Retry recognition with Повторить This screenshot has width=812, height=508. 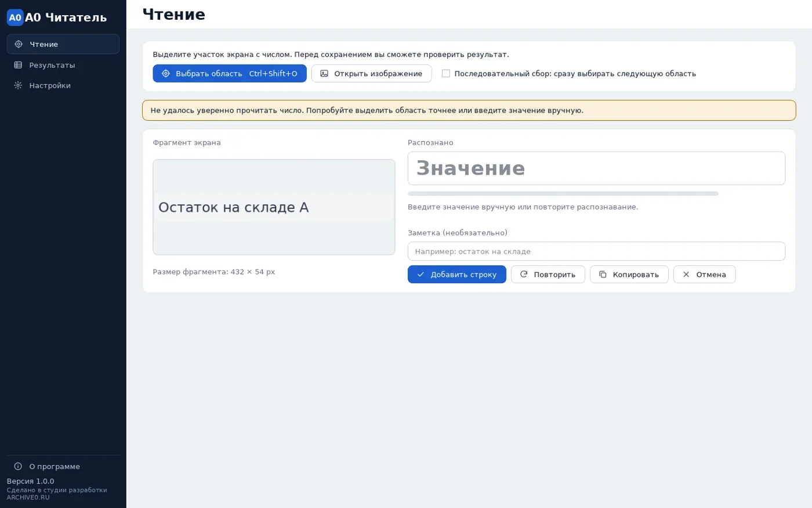548,275
